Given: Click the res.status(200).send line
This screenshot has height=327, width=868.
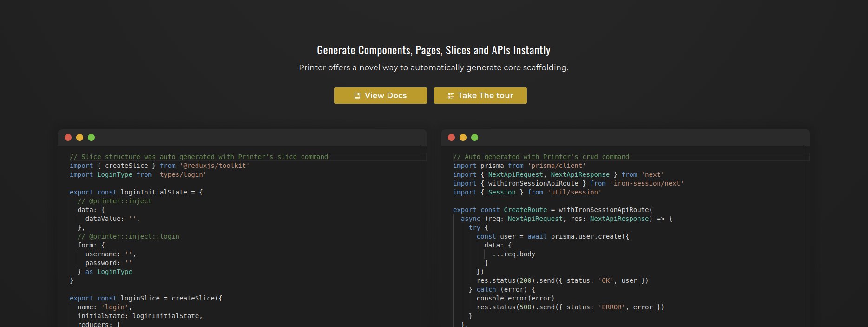Looking at the screenshot, I should (563, 280).
